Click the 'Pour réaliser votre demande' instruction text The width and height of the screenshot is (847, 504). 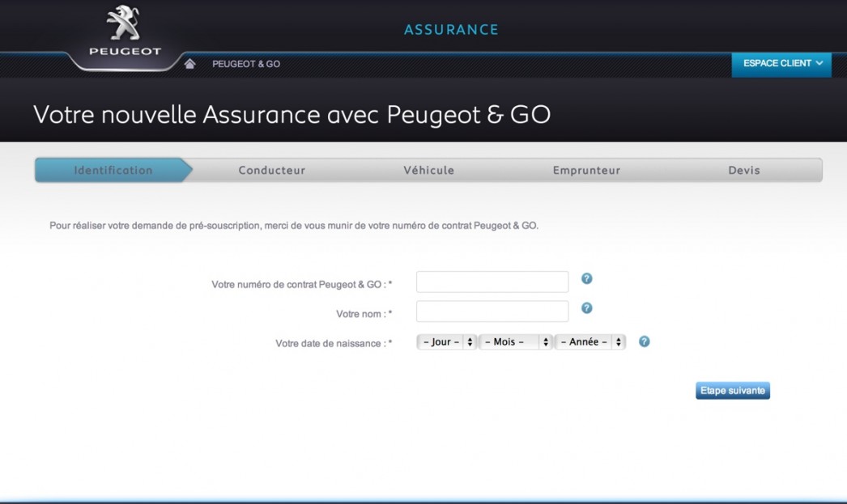click(294, 226)
